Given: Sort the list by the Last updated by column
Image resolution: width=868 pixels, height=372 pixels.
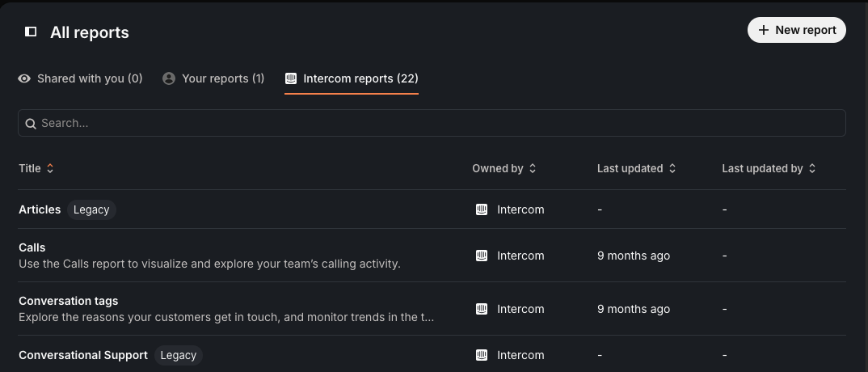Looking at the screenshot, I should [x=769, y=168].
